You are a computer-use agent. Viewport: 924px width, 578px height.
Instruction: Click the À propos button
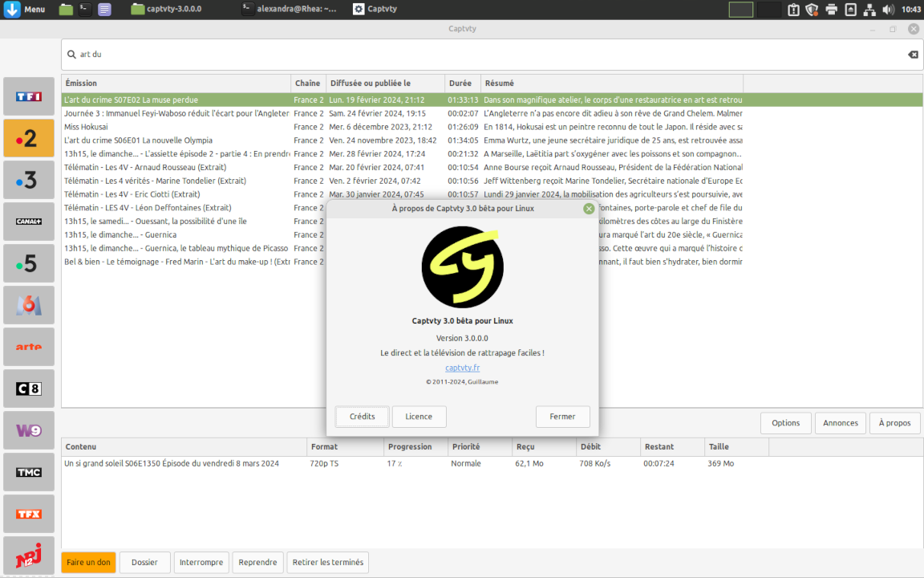point(894,423)
